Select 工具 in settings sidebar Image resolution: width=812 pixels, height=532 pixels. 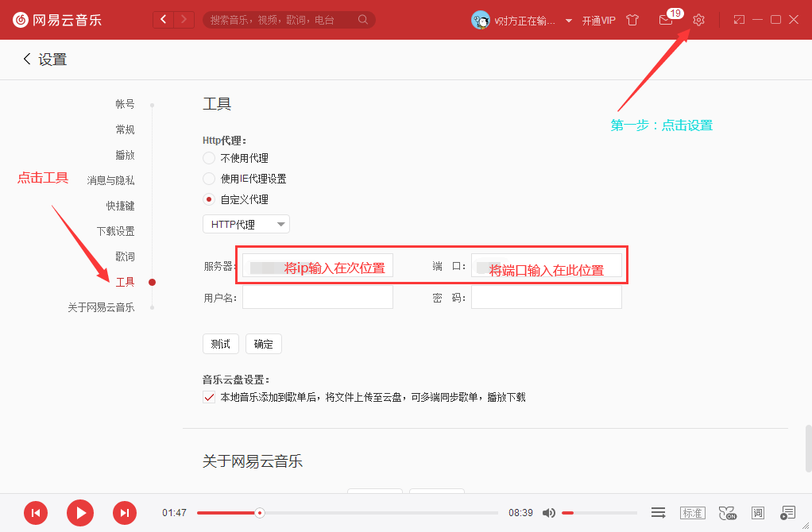tap(125, 282)
